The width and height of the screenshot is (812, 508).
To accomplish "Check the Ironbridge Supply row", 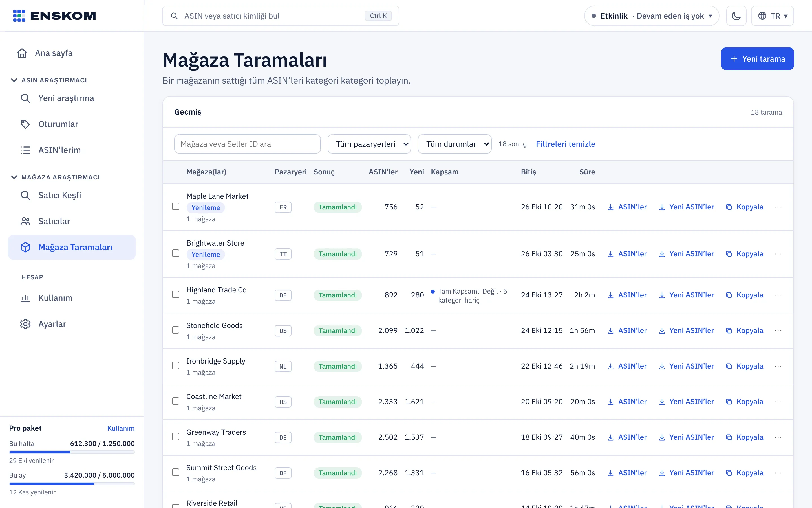I will coord(175,365).
